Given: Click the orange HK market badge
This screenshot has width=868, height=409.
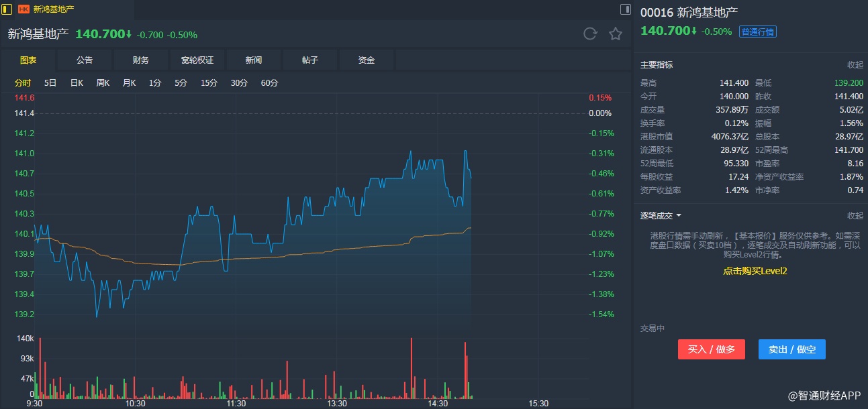Looking at the screenshot, I should pyautogui.click(x=23, y=9).
